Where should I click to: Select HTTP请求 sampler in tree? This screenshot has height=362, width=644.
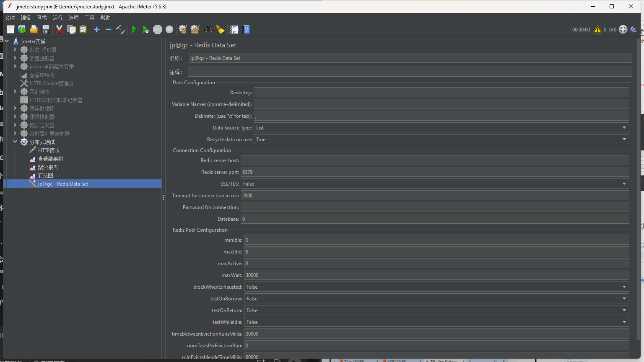49,150
